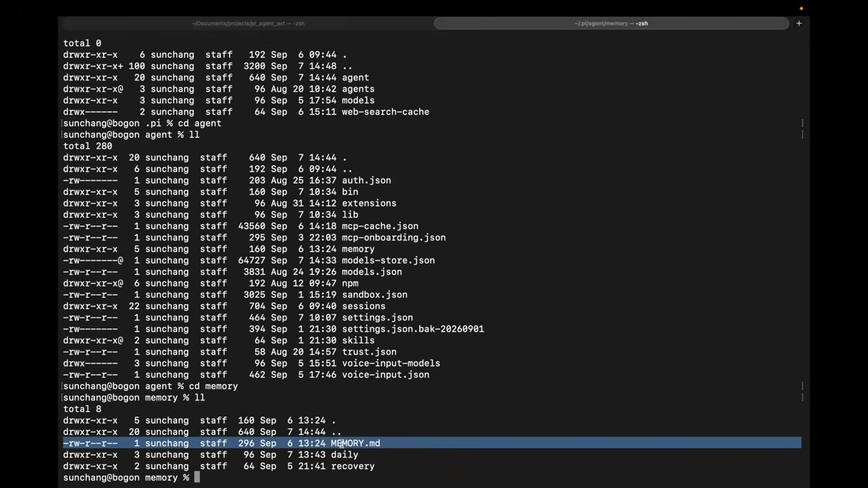Click the 'npm' directory name
868x488 pixels.
click(x=350, y=283)
